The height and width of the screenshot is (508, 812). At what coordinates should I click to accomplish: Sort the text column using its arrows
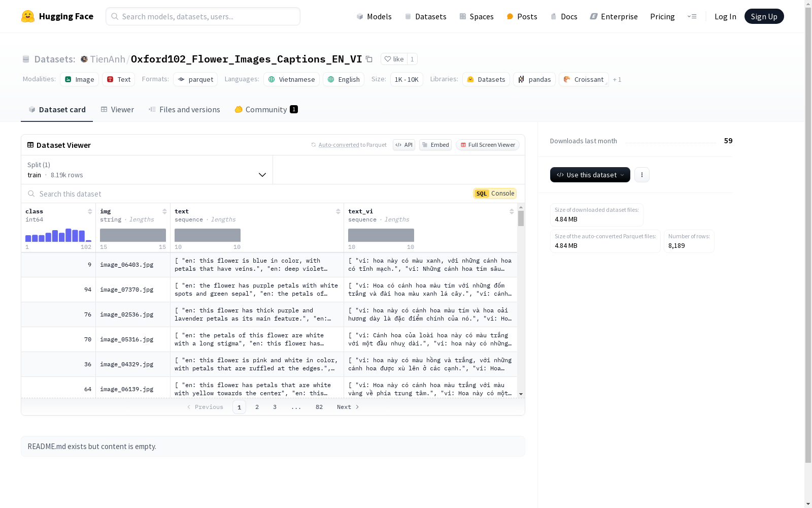pos(338,211)
